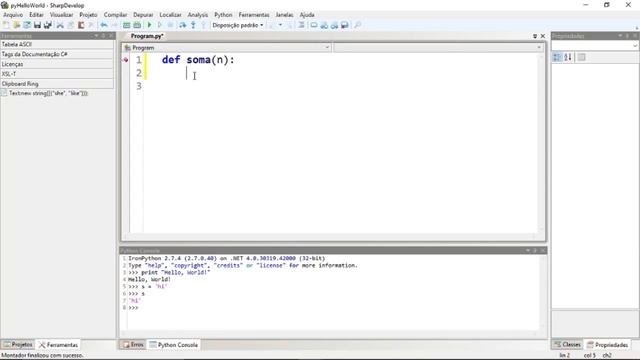The width and height of the screenshot is (640, 360).
Task: Click the Categorized view icon in Propriedades
Action: coord(557,57)
